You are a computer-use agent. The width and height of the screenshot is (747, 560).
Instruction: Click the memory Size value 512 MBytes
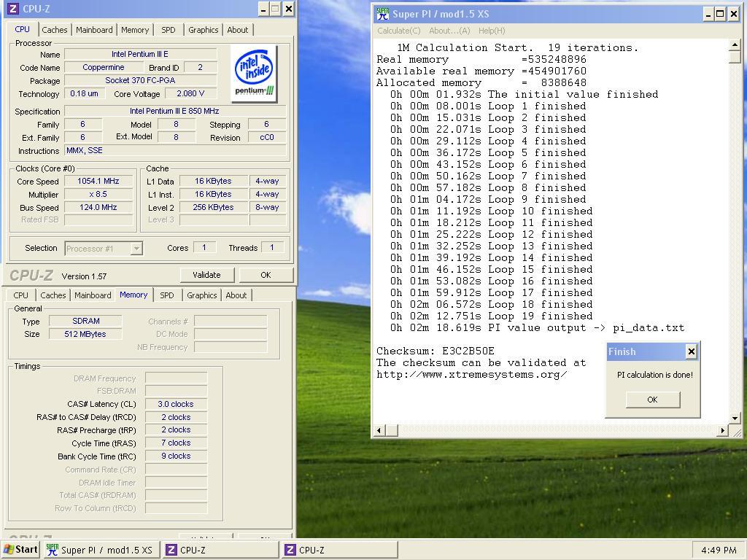point(86,334)
